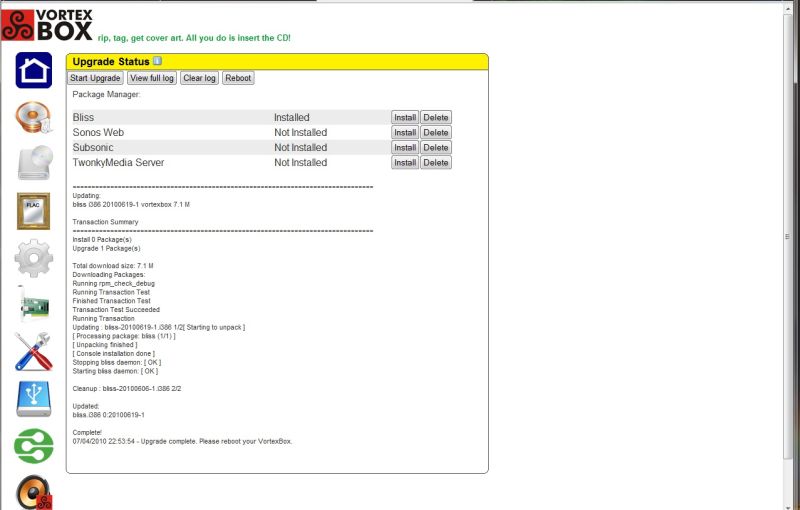Click the 'Transaction Test Succeeded' log line
The width and height of the screenshot is (800, 510).
pyautogui.click(x=116, y=310)
